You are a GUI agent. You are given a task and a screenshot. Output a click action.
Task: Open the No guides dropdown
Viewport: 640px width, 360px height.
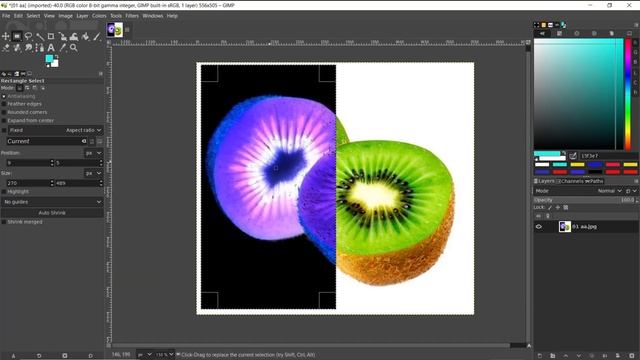tap(52, 202)
